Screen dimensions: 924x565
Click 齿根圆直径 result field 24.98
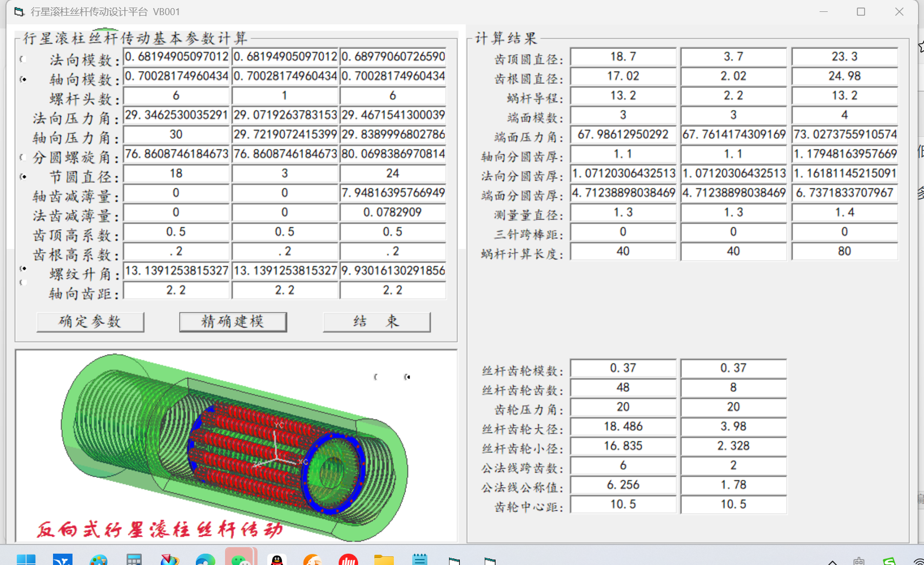pos(844,76)
